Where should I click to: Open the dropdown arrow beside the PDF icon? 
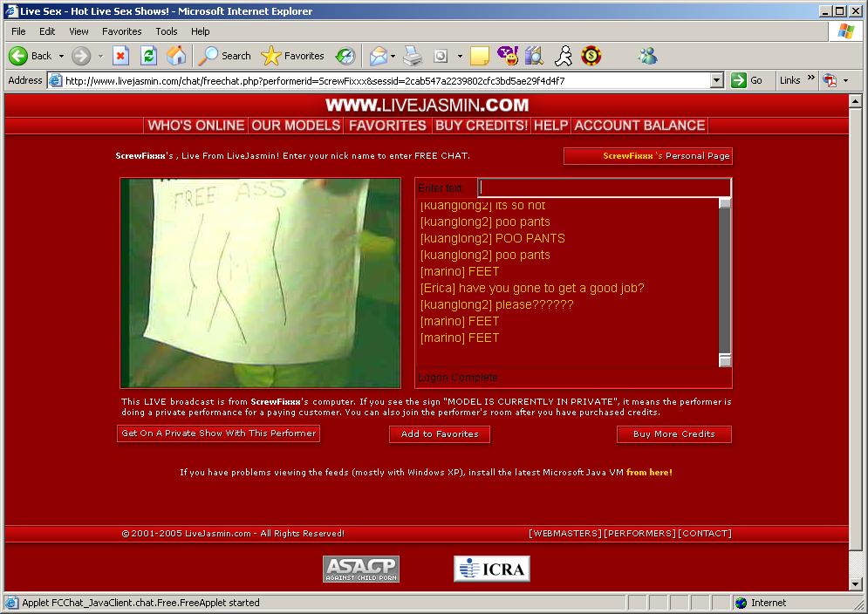point(845,81)
